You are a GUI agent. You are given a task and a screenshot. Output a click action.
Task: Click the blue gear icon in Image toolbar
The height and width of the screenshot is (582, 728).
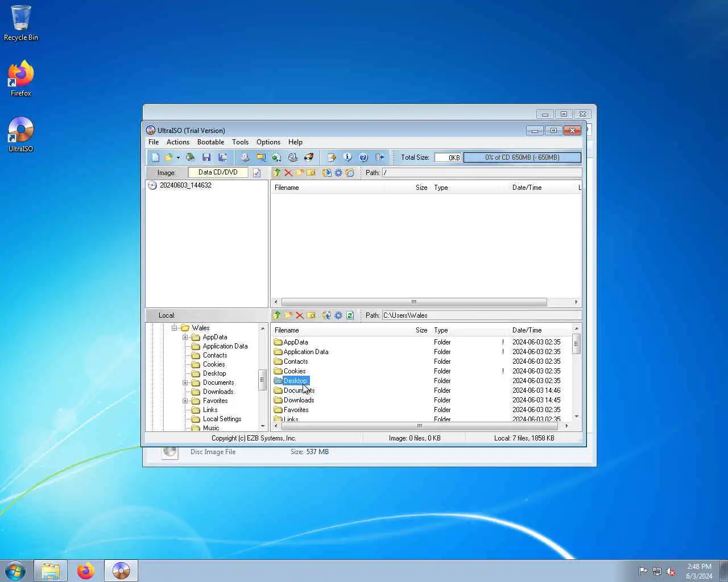338,173
